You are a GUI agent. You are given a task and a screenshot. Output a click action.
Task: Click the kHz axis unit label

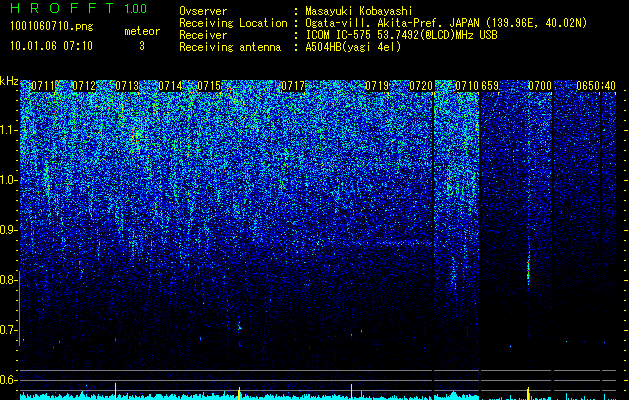click(x=9, y=81)
